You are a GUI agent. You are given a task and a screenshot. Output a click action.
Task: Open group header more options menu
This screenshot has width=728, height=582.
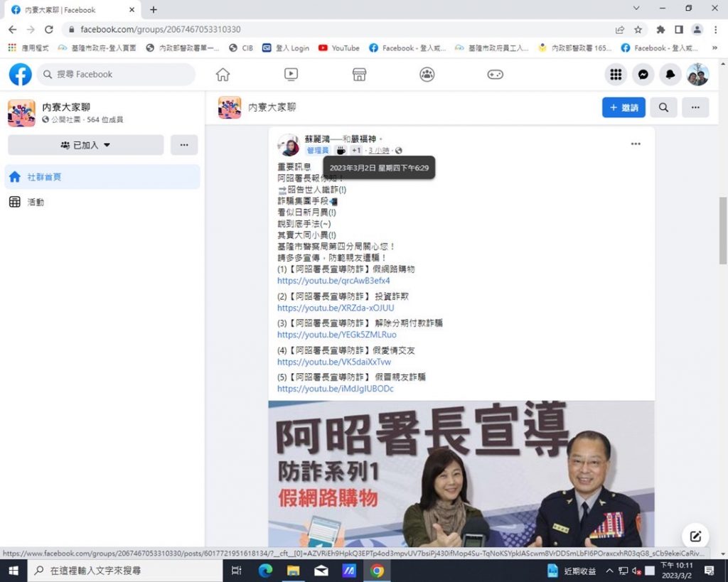point(695,107)
